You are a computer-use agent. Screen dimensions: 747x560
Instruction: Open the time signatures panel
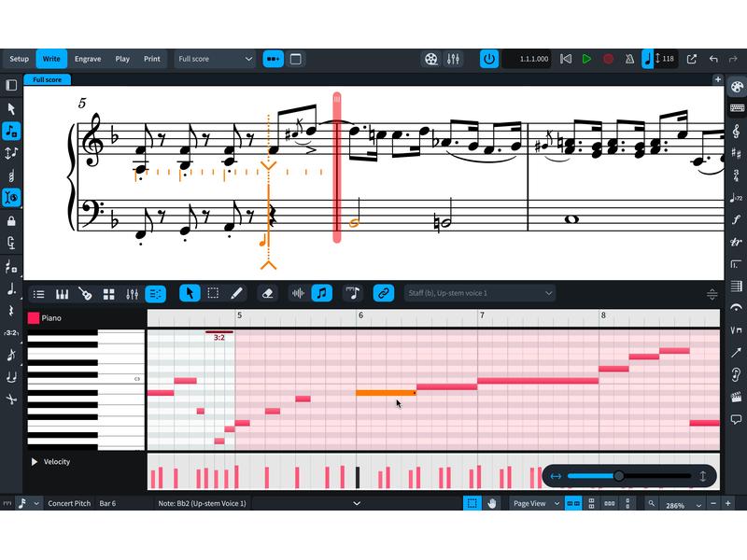[736, 175]
